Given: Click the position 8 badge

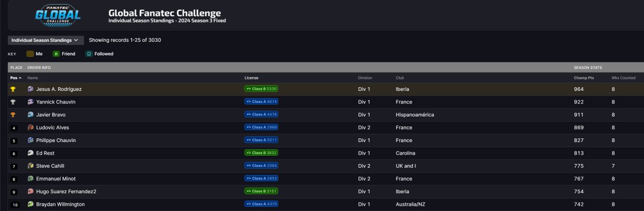Looking at the screenshot, I should (13, 179).
